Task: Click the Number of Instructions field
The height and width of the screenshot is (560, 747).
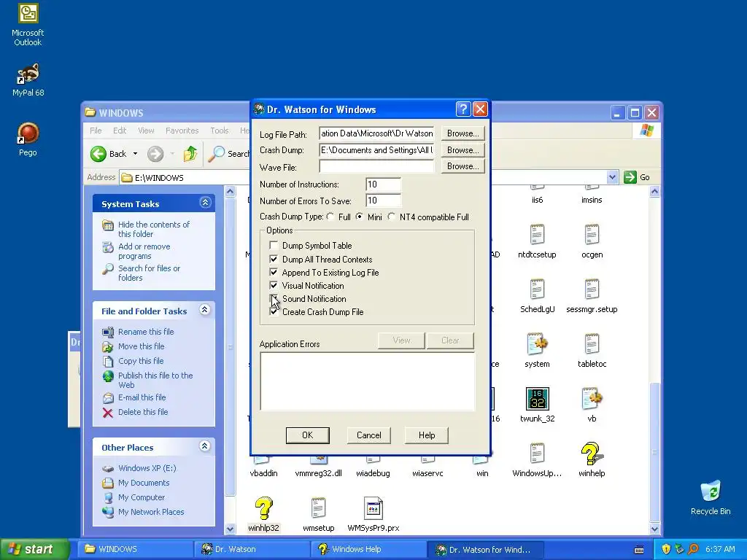Action: (384, 184)
